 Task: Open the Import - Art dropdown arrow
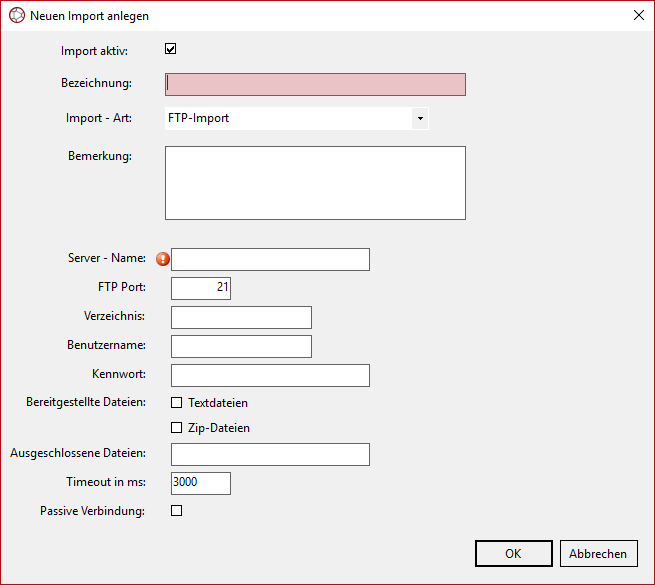(420, 119)
